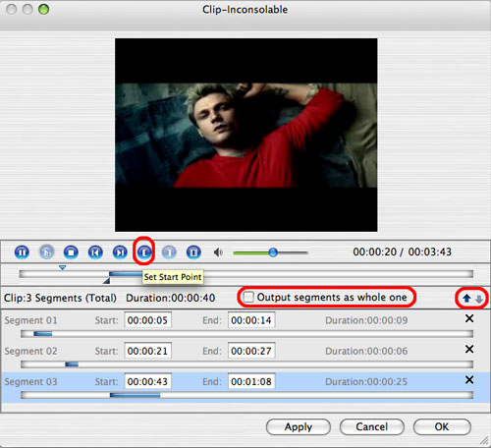Click the playhead marker on the timeline
Screen dimensions: 491x448
click(x=63, y=268)
